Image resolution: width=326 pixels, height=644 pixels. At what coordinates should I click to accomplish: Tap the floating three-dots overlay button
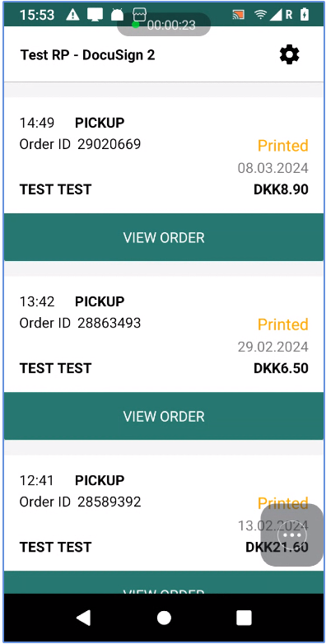(x=292, y=535)
